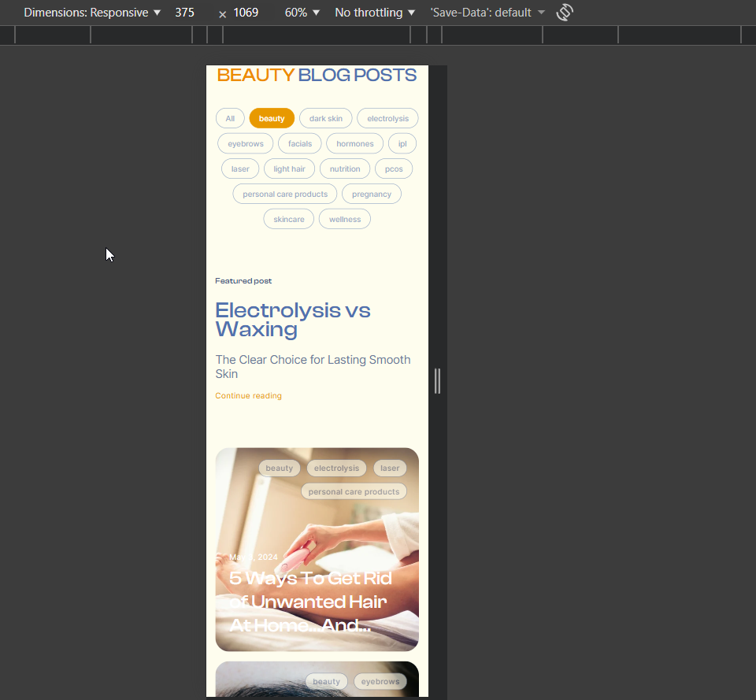Viewport: 756px width, 700px height.
Task: Select the active beauty filter tag
Action: 272,119
